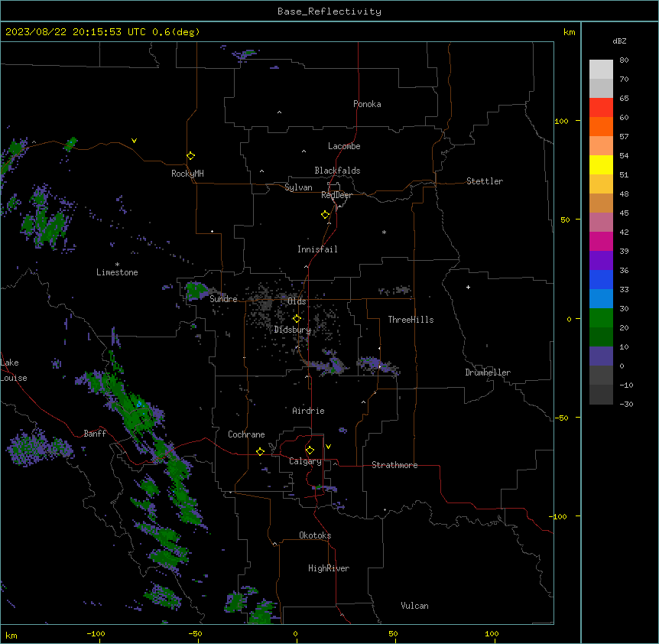Click the Olds label
Screen dimensions: 659x644
point(297,301)
